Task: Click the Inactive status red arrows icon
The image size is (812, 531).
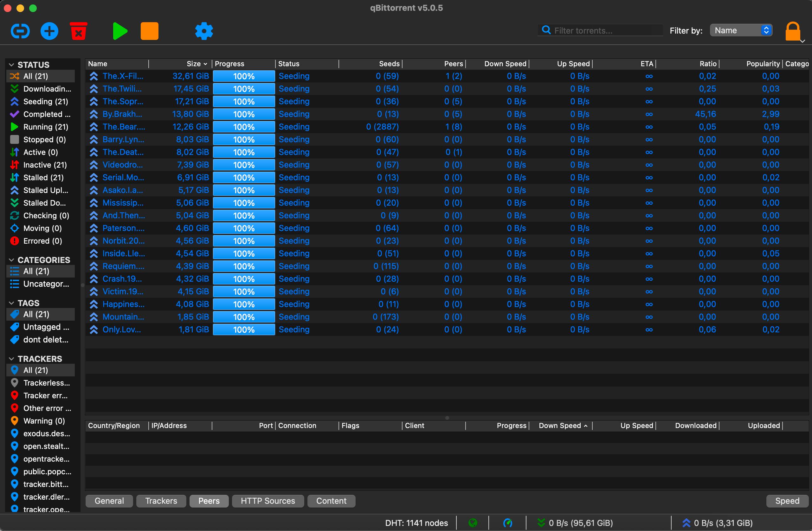Action: click(15, 165)
